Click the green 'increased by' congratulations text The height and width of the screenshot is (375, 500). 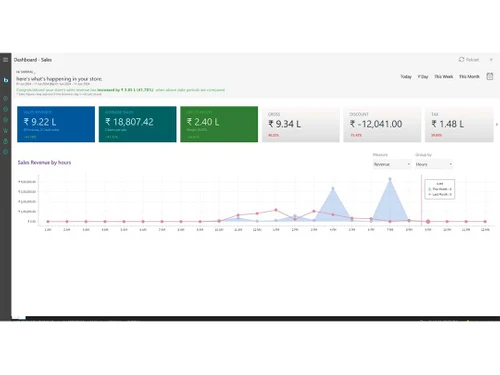click(x=125, y=90)
